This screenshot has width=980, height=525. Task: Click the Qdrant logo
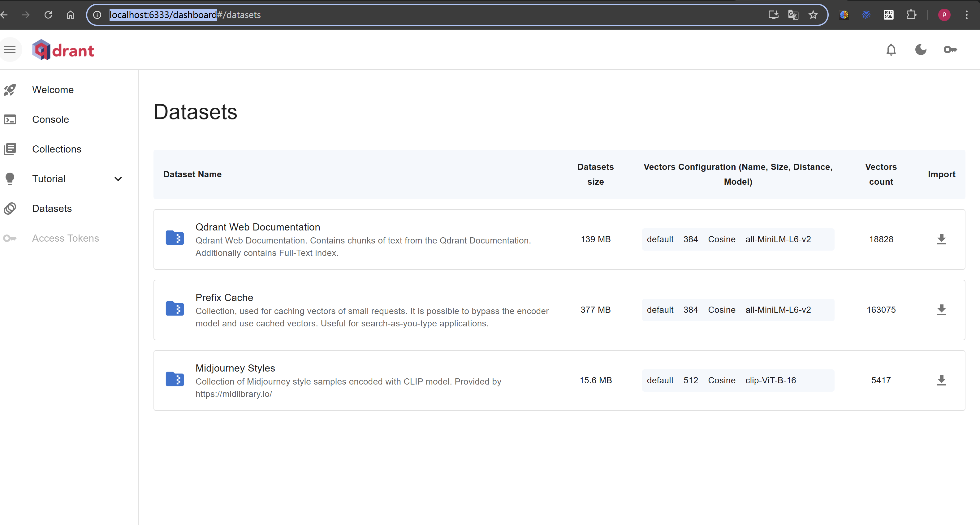[x=63, y=50]
